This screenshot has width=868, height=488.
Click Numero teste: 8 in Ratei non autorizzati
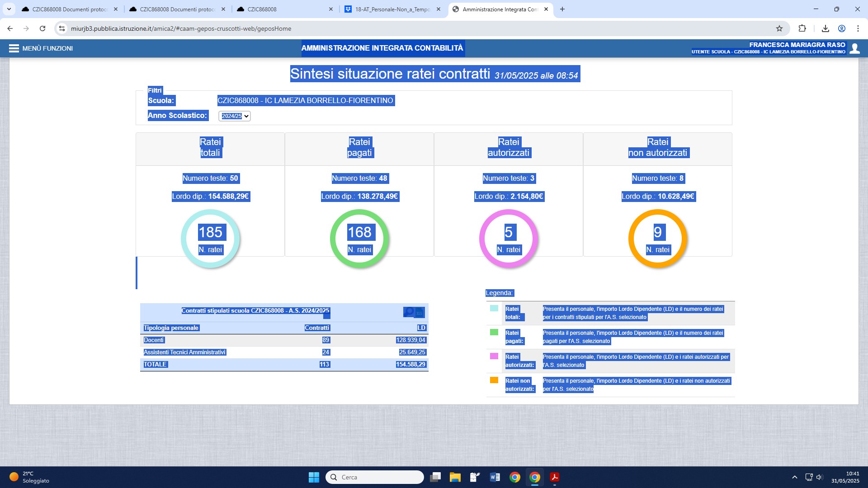pyautogui.click(x=658, y=178)
